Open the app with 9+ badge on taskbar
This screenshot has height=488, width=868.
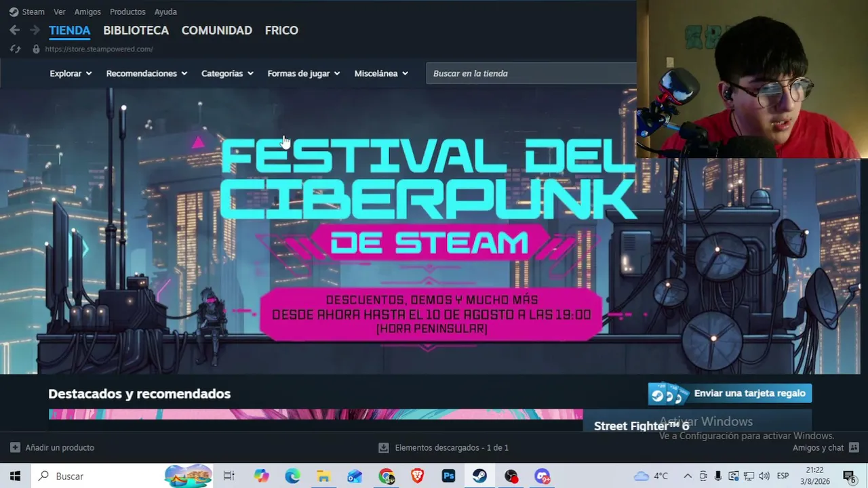542,476
